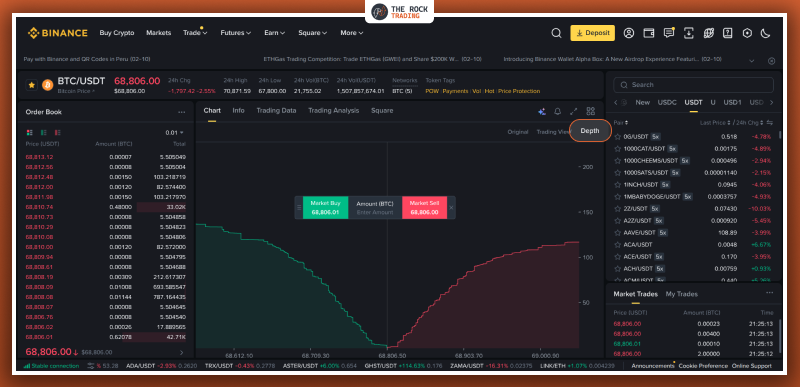Image resolution: width=800 pixels, height=387 pixels.
Task: Open the Futures dropdown menu
Action: click(x=236, y=33)
